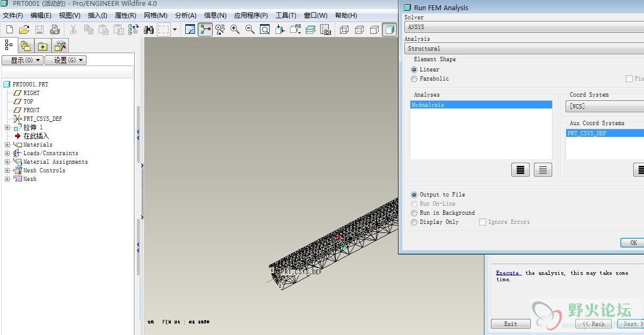
Task: Create a new file from the toolbar
Action: [10, 30]
